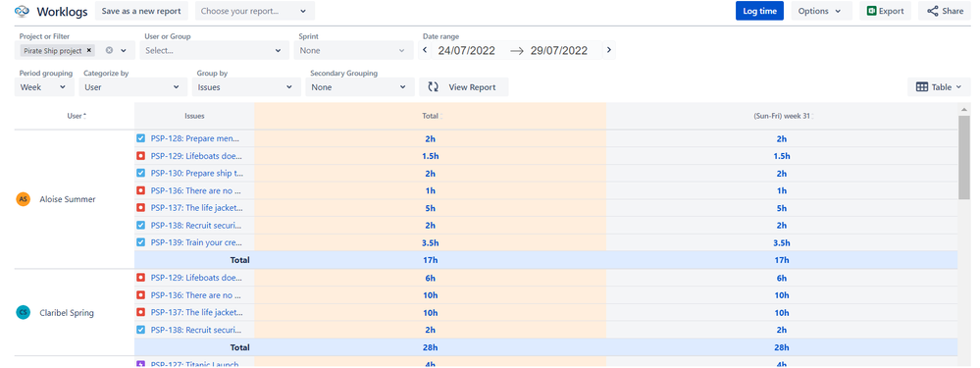Click Save as a new report
The height and width of the screenshot is (368, 980).
coord(141,11)
